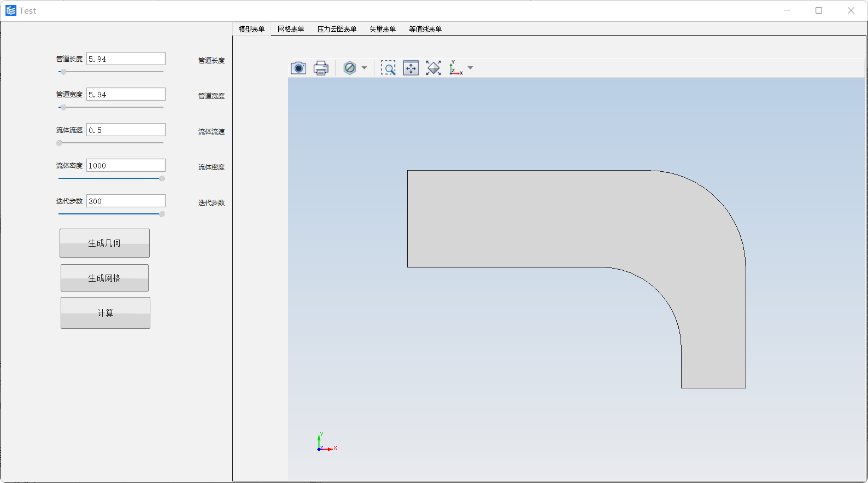Click the 流体密度 slider handle
The width and height of the screenshot is (868, 483).
pyautogui.click(x=162, y=178)
